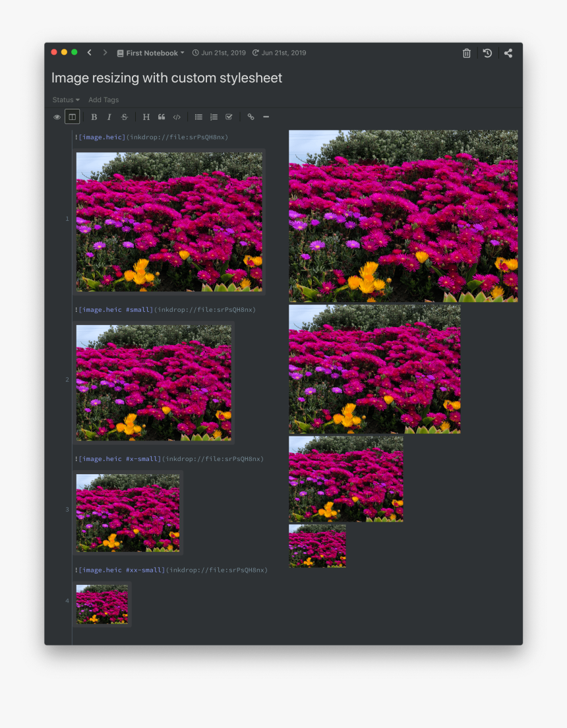This screenshot has width=567, height=728.
Task: Apply heading formatting with the H icon
Action: pos(146,117)
